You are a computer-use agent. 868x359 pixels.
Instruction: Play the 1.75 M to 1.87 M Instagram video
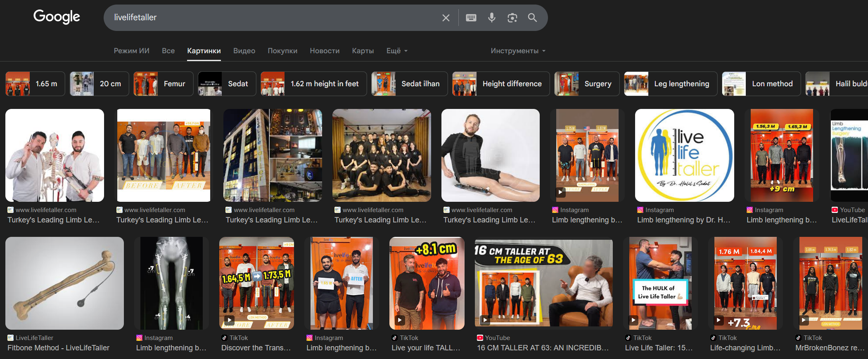tap(560, 192)
